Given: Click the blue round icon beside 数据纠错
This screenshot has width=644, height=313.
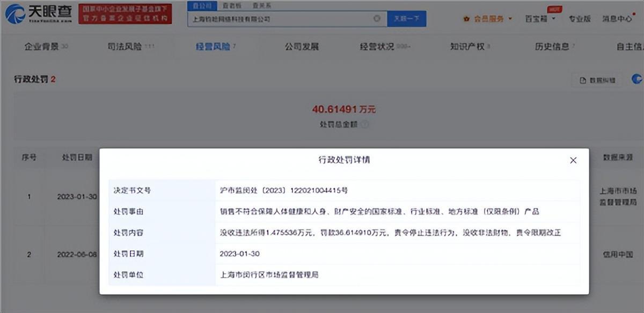Looking at the screenshot, I should 637,79.
